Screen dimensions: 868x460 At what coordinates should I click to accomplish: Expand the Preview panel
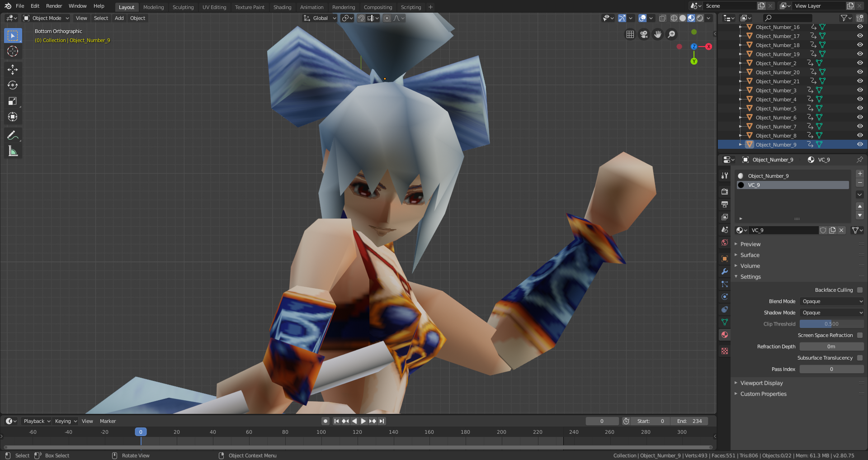(x=750, y=244)
